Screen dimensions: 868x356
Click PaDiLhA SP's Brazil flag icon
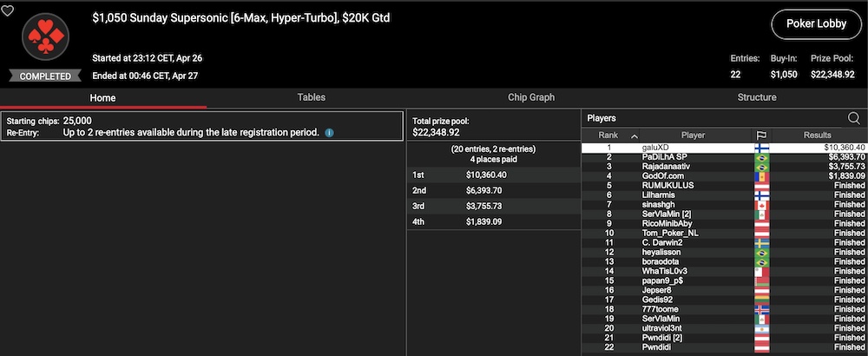(x=761, y=158)
